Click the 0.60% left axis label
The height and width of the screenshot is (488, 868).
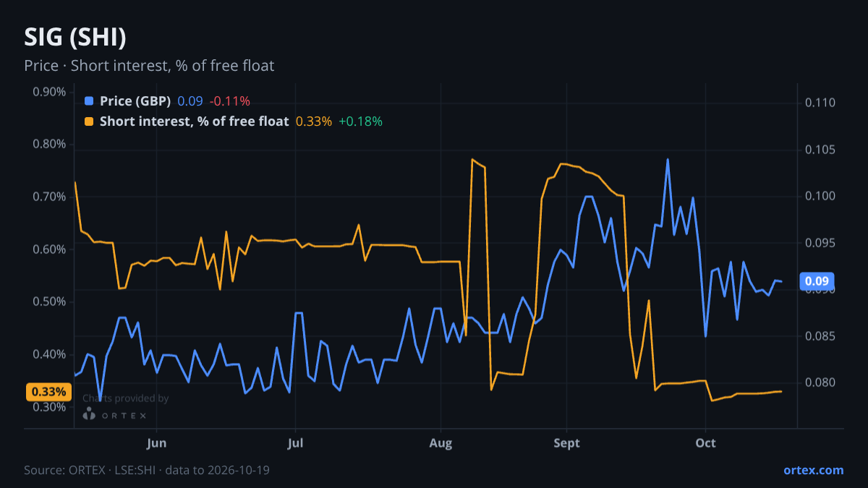coord(49,249)
